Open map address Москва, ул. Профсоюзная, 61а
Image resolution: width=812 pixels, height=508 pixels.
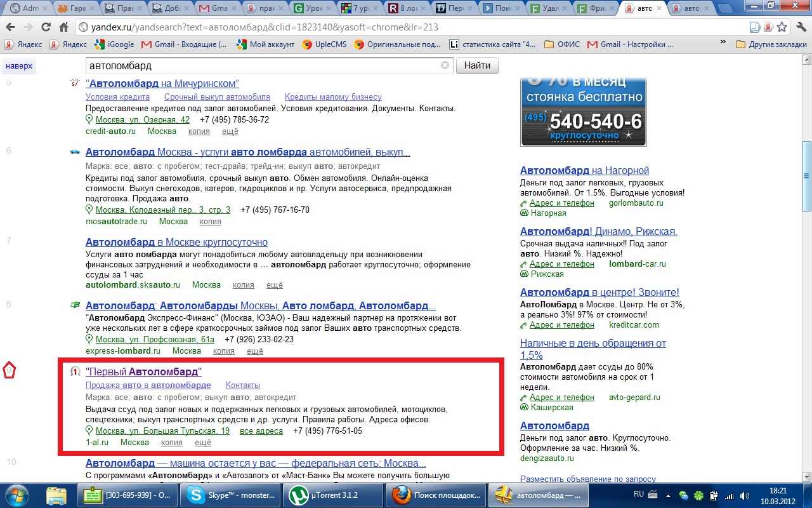pyautogui.click(x=155, y=340)
